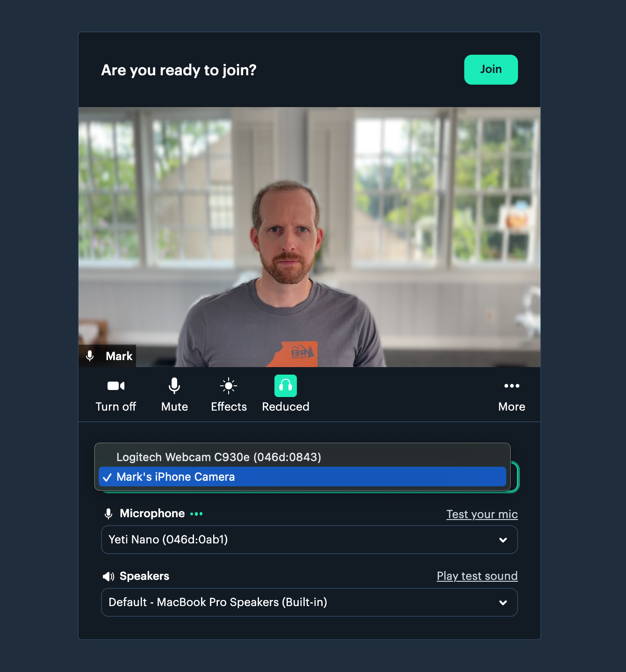Image resolution: width=626 pixels, height=672 pixels.
Task: Expand the Yeti Nano microphone dropdown
Action: (309, 540)
